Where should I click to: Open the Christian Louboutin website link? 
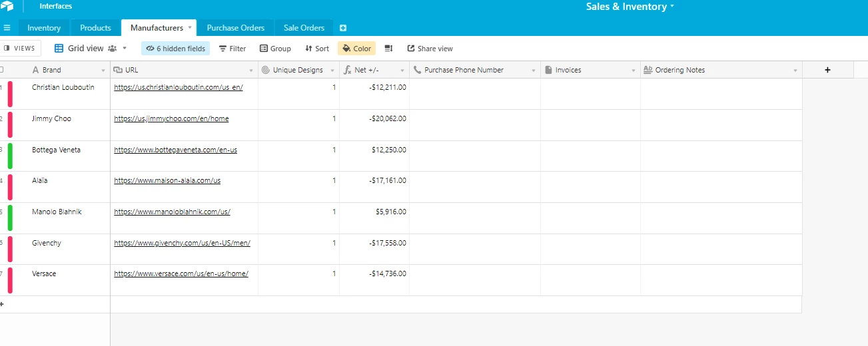(x=179, y=87)
